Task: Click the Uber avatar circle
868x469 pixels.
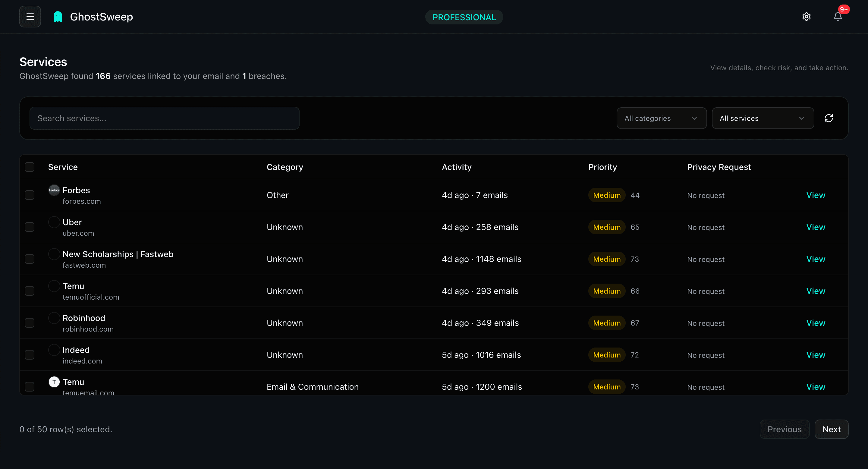Action: coord(54,222)
